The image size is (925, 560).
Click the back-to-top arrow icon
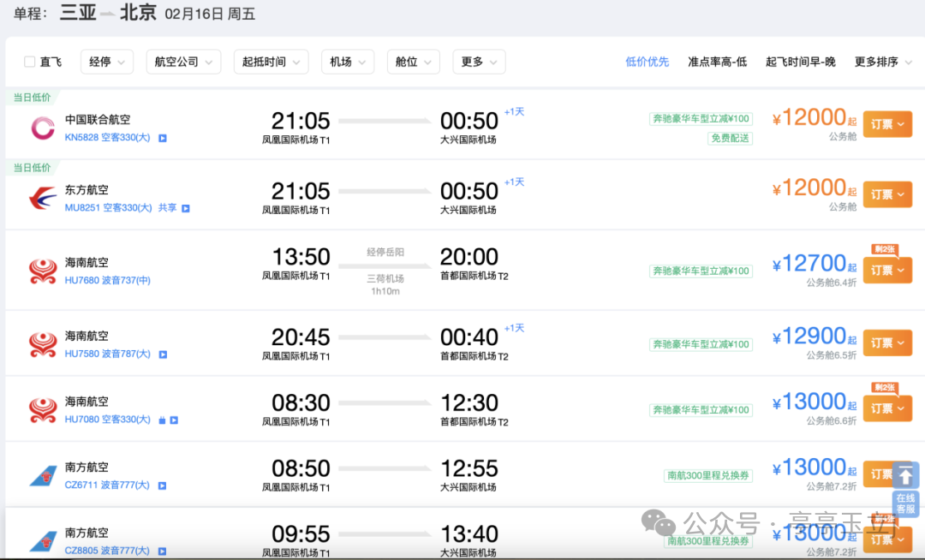click(x=905, y=475)
